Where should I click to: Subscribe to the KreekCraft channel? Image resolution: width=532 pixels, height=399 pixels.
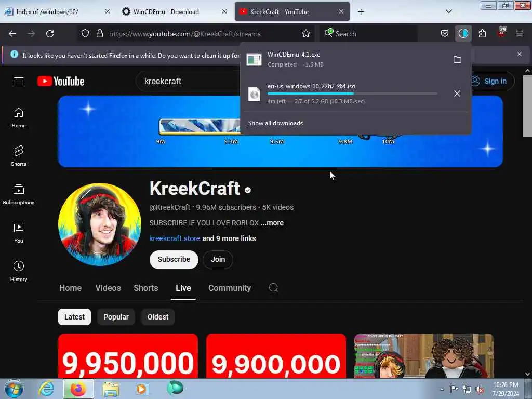[174, 260]
